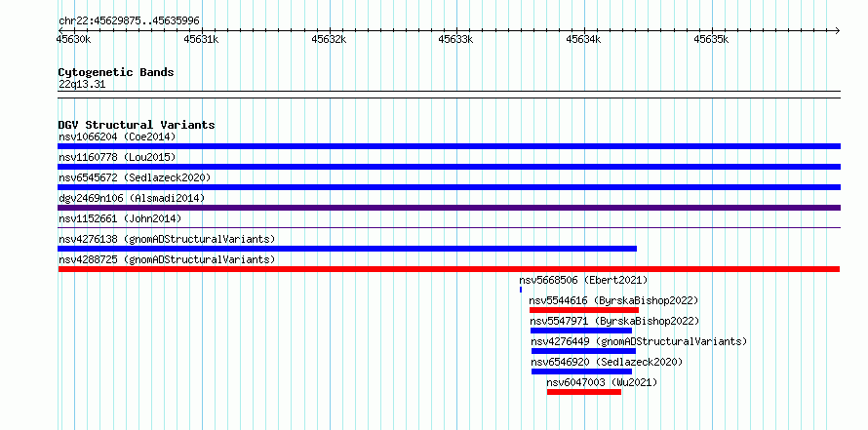Click the 45633k ruler label
868x430 pixels.
456,39
